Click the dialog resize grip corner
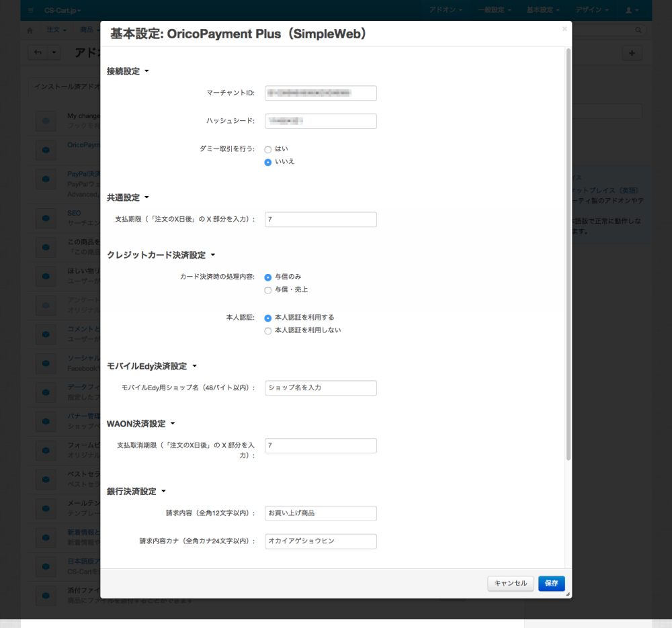Screen dimensions: 672x628 568,594
